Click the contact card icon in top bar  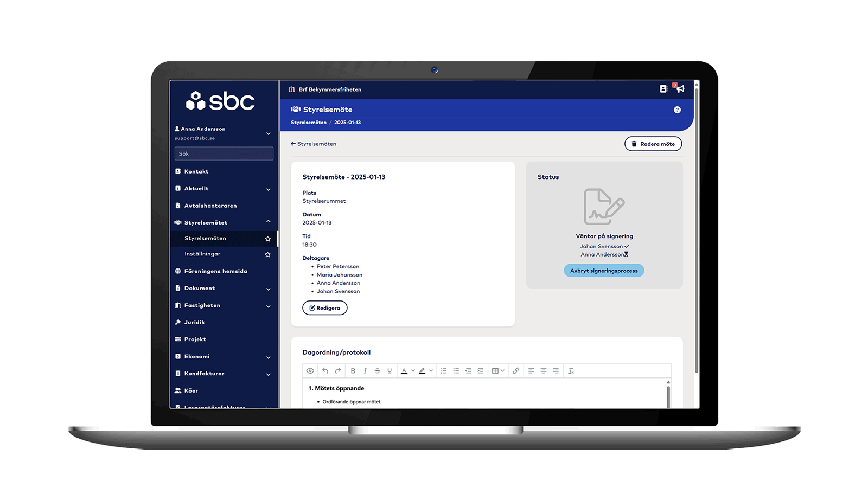point(663,89)
